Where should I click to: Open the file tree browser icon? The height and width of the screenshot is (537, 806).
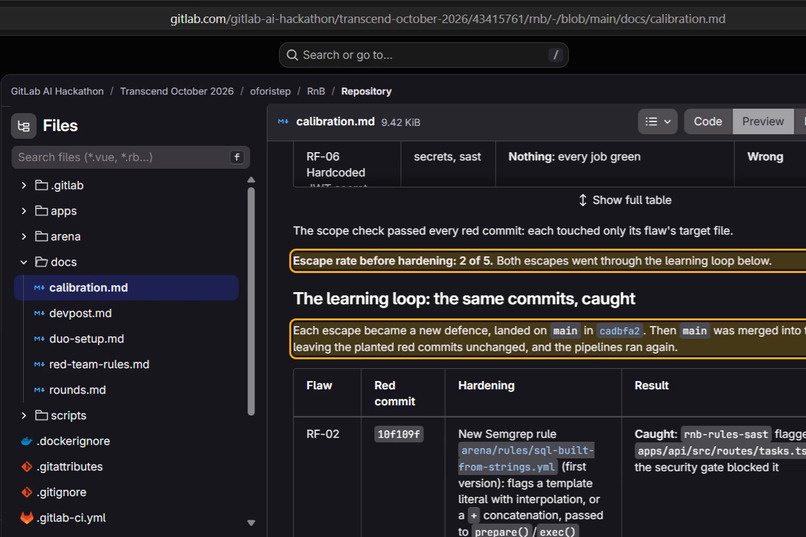tap(24, 126)
